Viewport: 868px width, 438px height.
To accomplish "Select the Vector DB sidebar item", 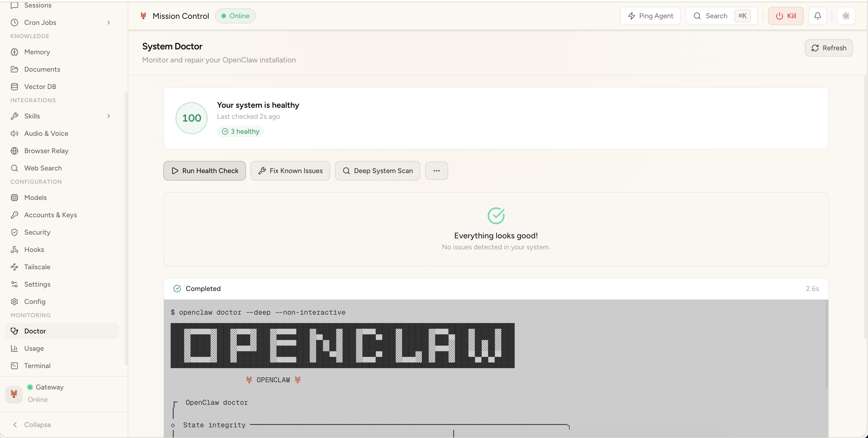I will [40, 86].
